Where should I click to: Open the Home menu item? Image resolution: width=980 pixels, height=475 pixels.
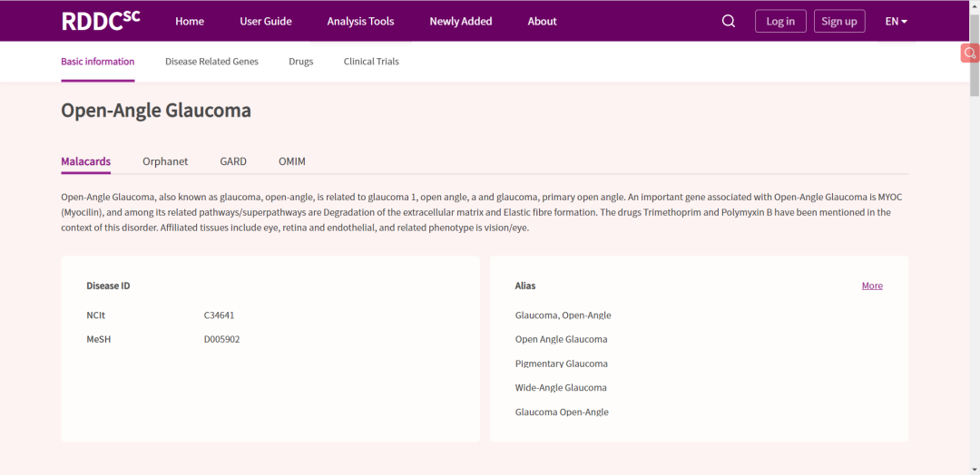190,22
